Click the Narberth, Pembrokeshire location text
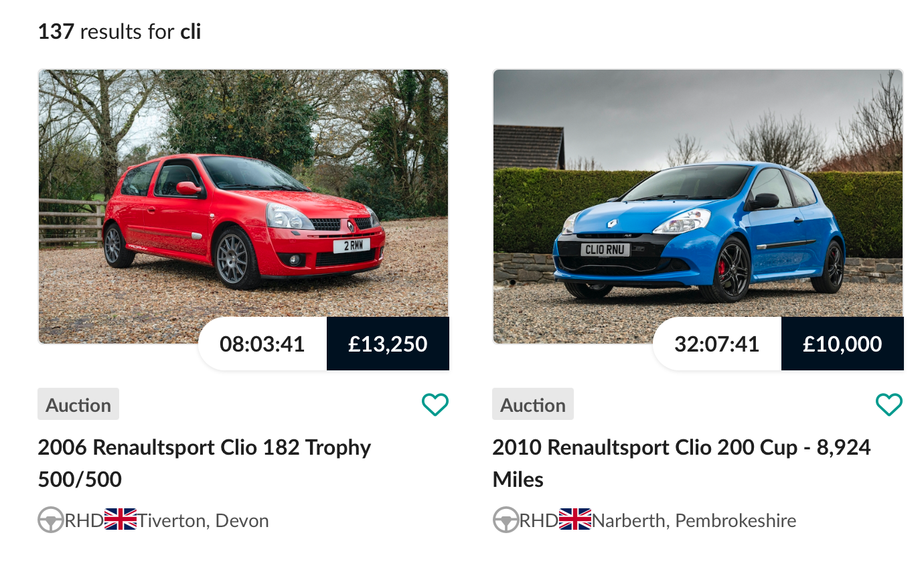The image size is (924, 588). click(694, 520)
